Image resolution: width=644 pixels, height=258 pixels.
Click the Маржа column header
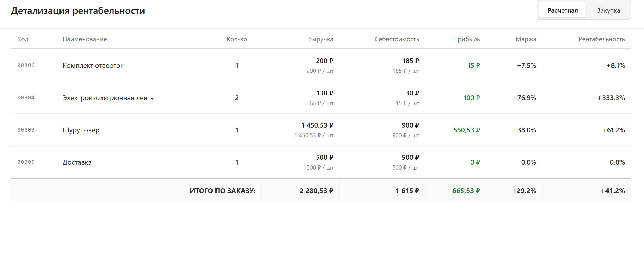[526, 39]
